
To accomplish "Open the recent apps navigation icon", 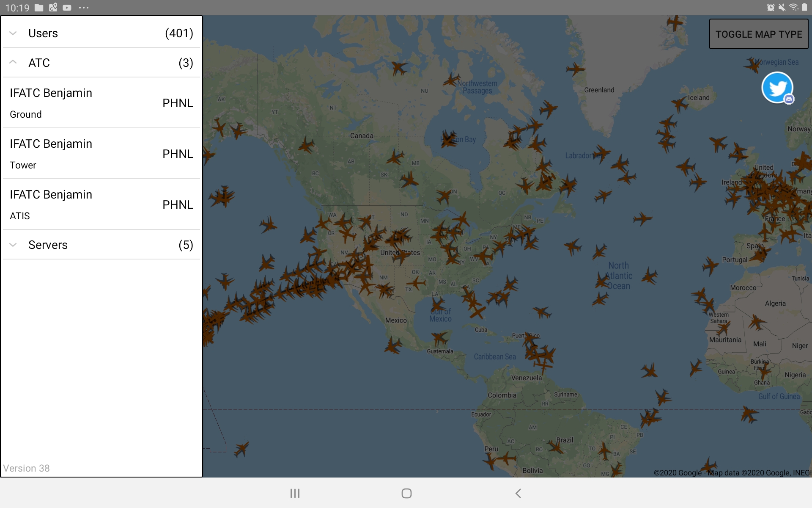I will [x=295, y=493].
